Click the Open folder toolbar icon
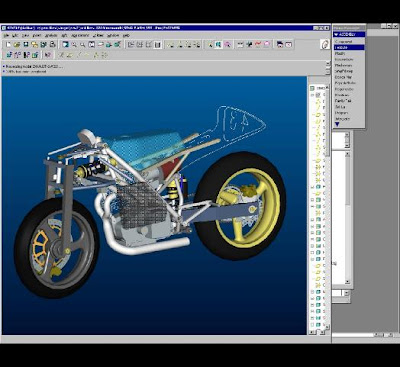This screenshot has width=400, height=367. click(x=17, y=44)
